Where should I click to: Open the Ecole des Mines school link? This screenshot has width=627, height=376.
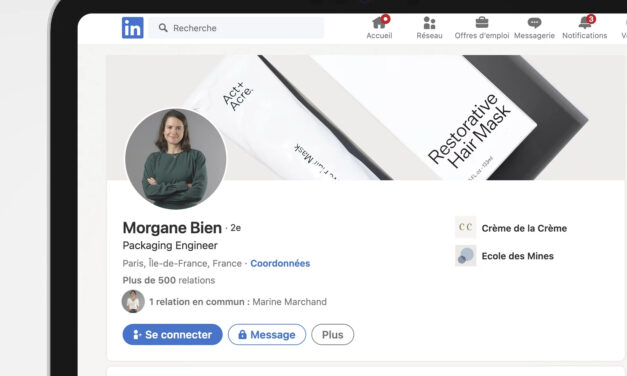517,256
